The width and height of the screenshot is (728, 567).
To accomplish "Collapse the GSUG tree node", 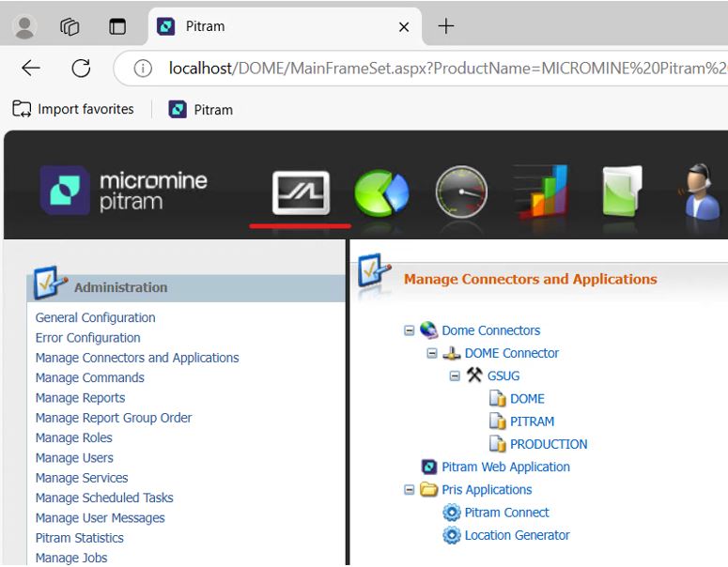I will (x=455, y=375).
